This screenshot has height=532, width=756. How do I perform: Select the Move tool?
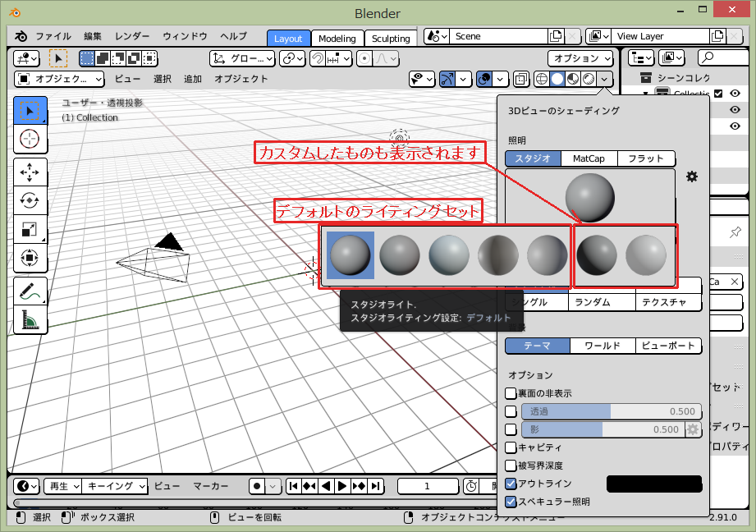[30, 172]
